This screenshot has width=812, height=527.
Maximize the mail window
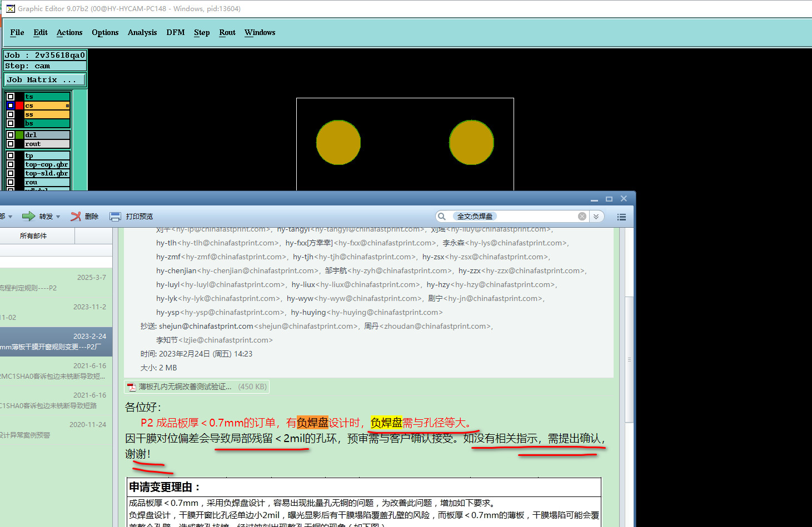click(x=609, y=199)
